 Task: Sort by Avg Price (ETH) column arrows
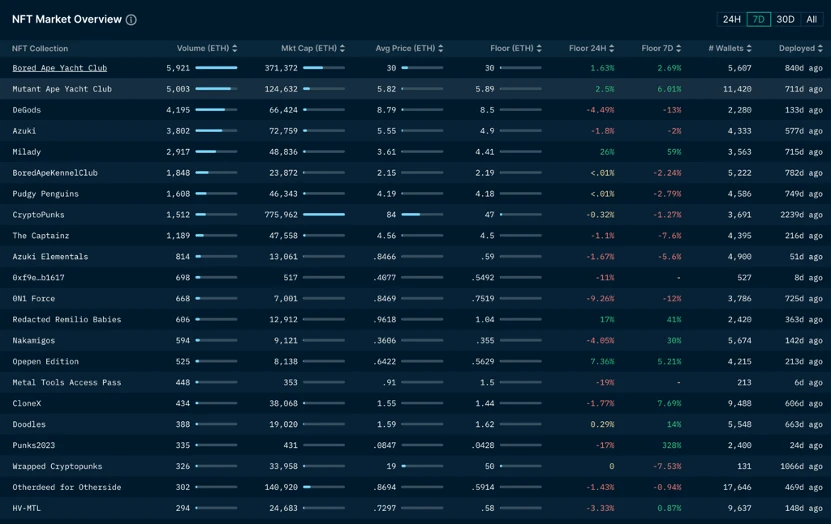(x=440, y=48)
